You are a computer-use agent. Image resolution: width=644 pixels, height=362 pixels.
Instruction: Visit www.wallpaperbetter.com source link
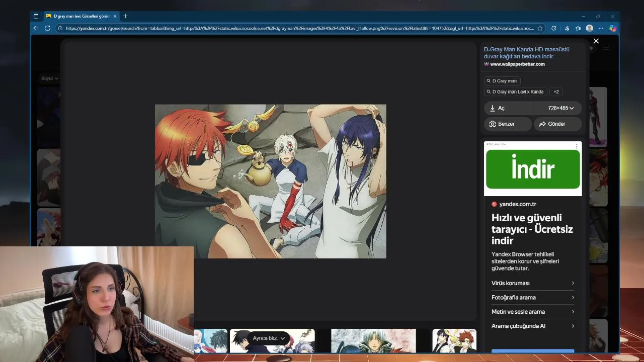pyautogui.click(x=517, y=64)
